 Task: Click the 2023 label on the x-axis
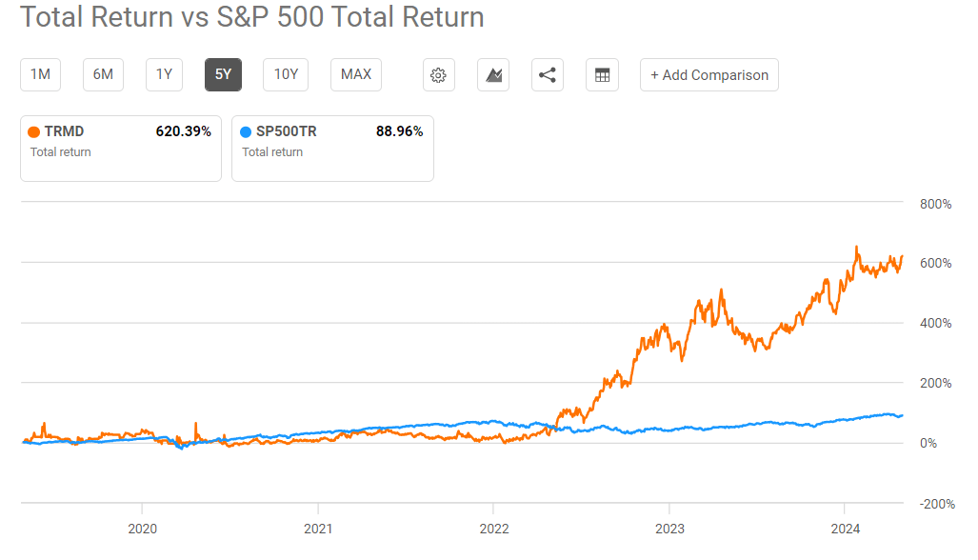pyautogui.click(x=669, y=528)
